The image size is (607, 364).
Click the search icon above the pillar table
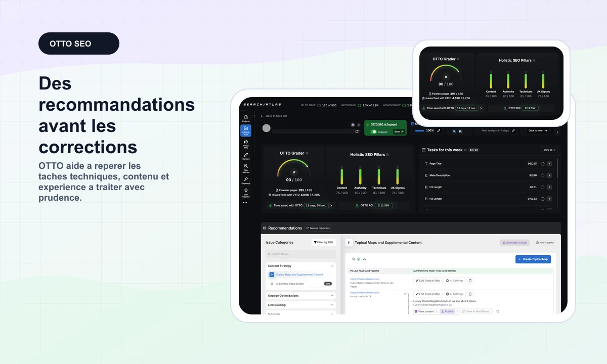354,259
